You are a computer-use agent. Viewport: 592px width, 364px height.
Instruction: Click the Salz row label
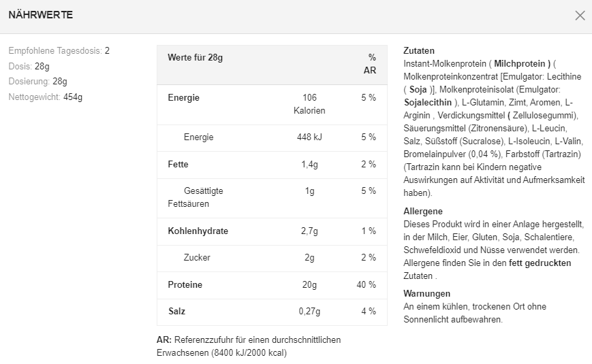176,312
